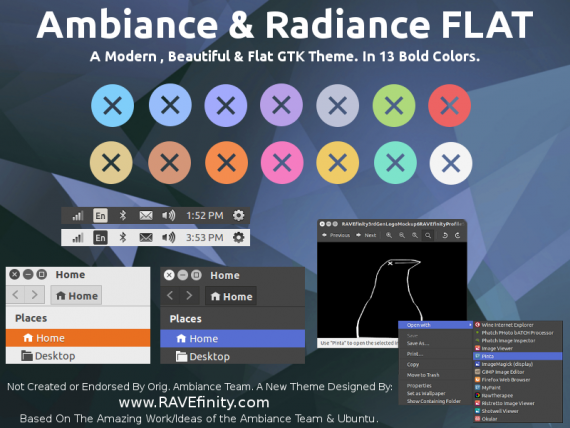
Task: Go forward using the arrow in the dark Home window
Action: pos(189,295)
